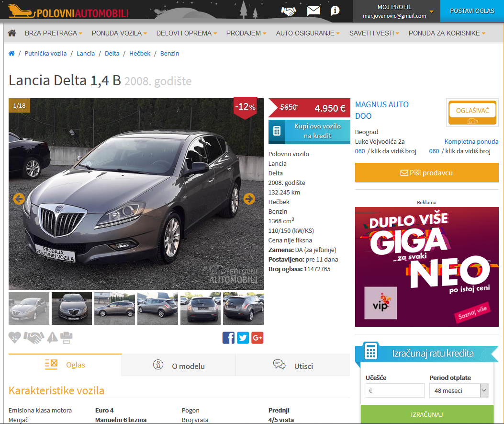Image resolution: width=504 pixels, height=424 pixels.
Task: Open the main car photo
Action: (x=136, y=194)
